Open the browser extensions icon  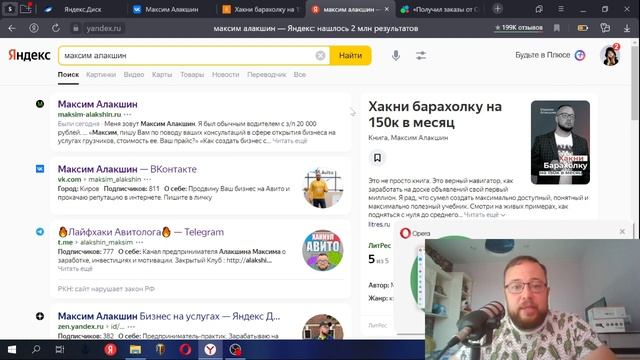(605, 28)
